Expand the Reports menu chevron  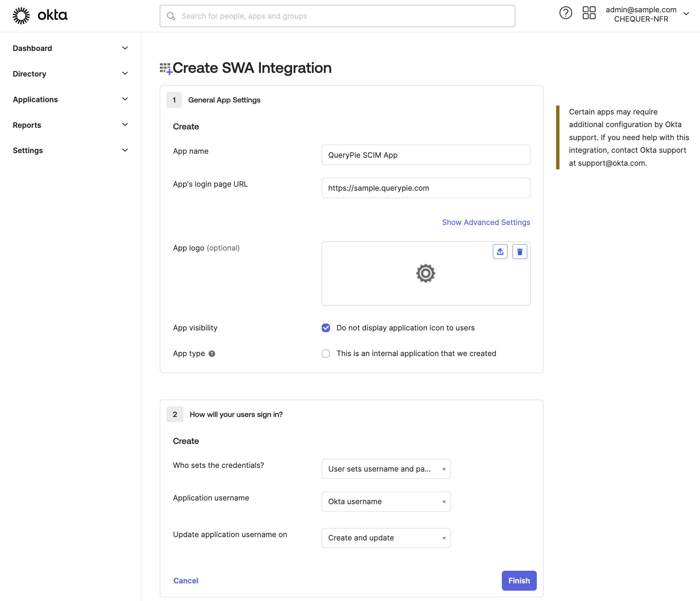[125, 124]
